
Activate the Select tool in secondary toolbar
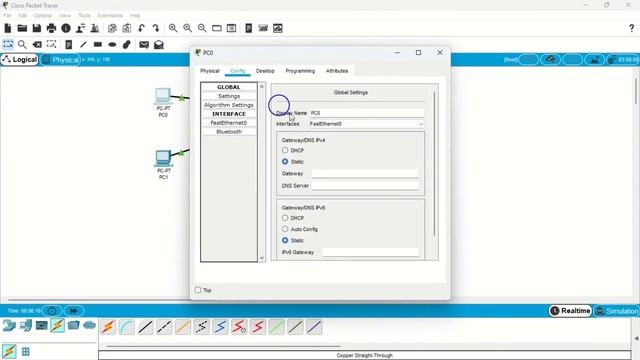click(8, 44)
